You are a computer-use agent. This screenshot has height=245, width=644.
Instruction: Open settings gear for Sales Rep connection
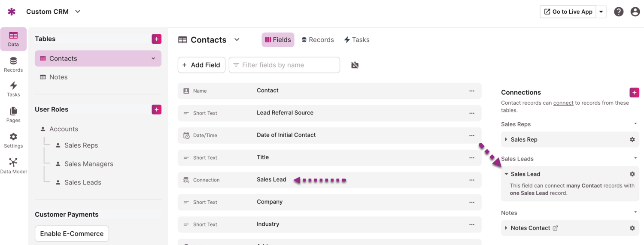click(x=632, y=139)
